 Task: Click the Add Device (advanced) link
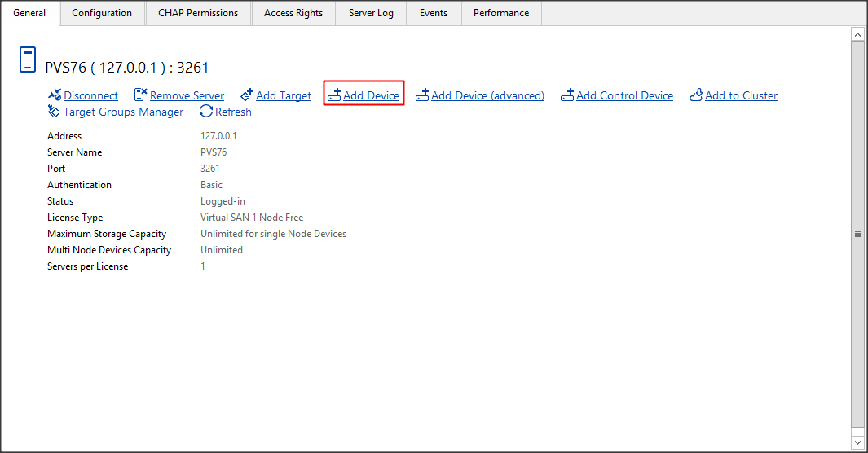coord(487,95)
